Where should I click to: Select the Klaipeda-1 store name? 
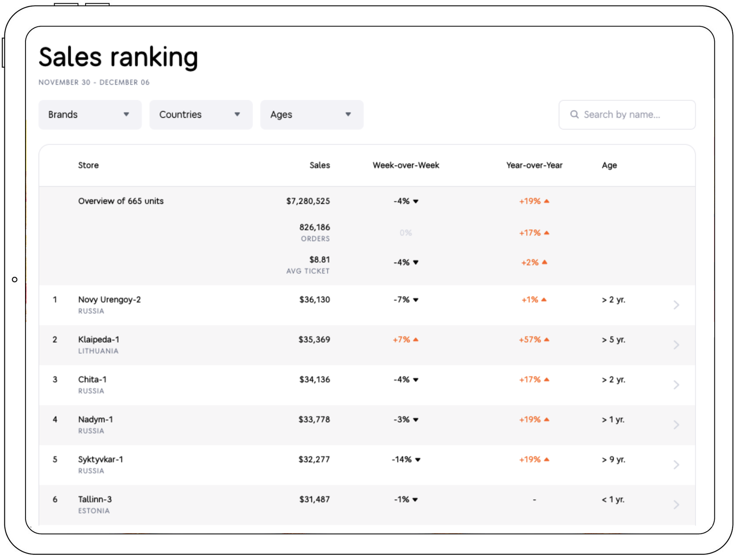point(99,340)
